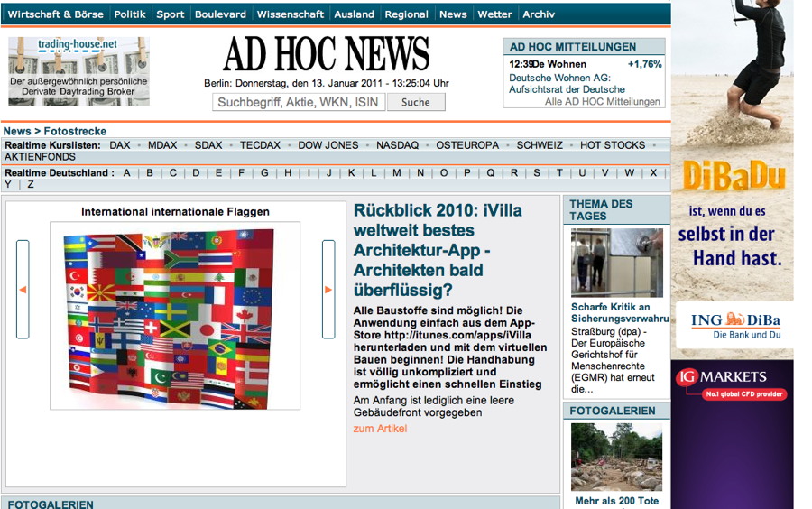This screenshot has height=509, width=812.
Task: Select Wissenschaft in the top navigation
Action: point(290,14)
